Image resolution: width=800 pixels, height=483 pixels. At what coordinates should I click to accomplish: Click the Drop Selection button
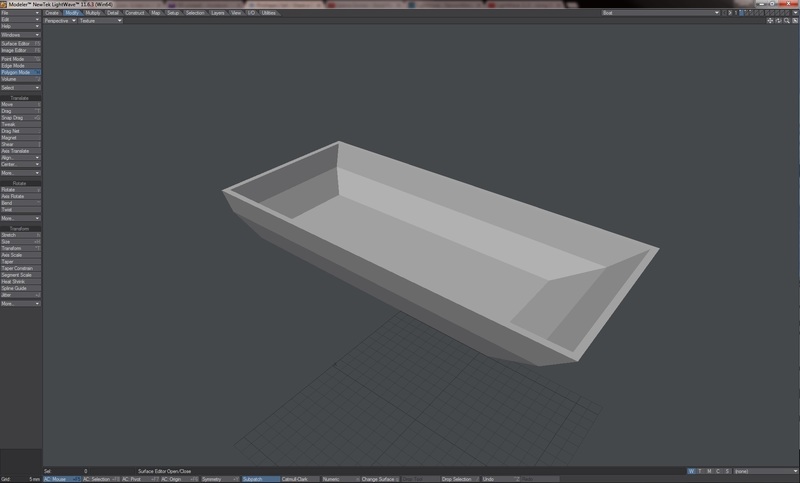[460, 479]
